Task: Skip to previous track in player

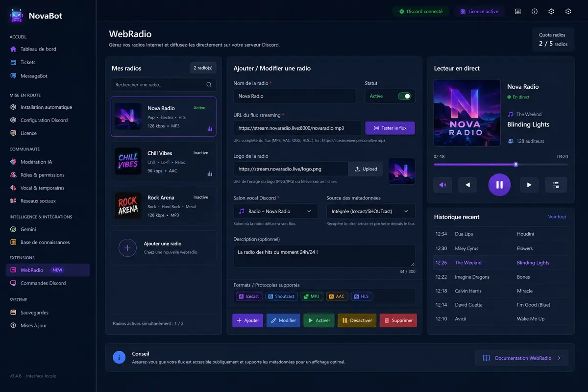Action: pos(467,185)
